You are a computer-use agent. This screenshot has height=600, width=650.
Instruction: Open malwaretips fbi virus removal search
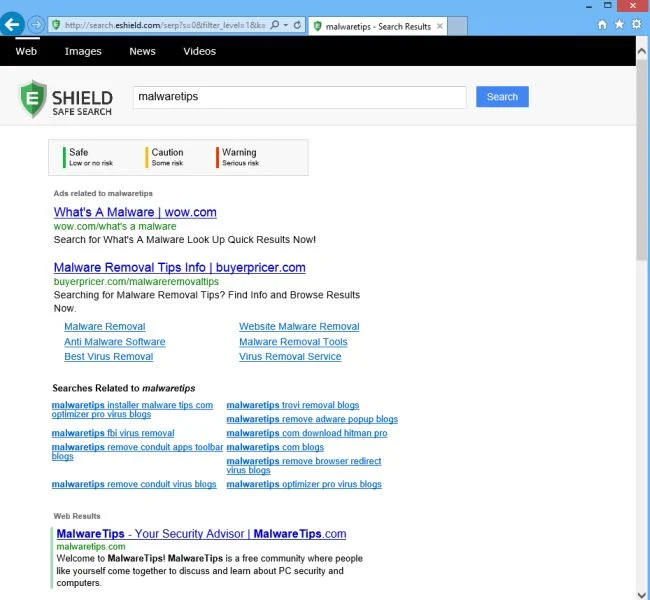(113, 433)
